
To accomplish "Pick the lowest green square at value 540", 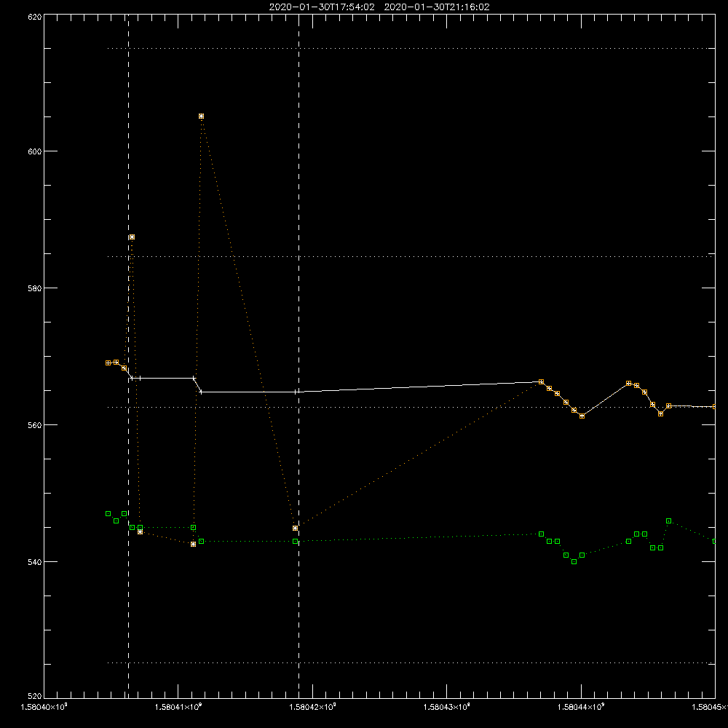I will click(x=574, y=562).
